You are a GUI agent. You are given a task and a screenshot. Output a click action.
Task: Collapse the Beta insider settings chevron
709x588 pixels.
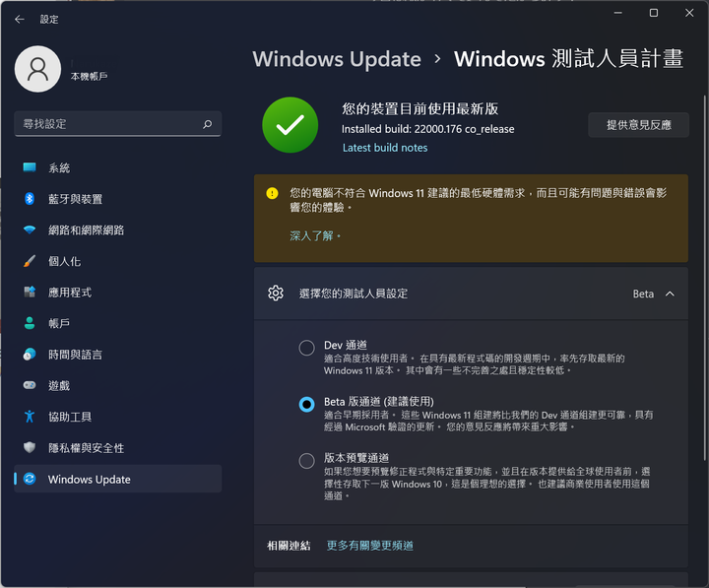click(670, 294)
